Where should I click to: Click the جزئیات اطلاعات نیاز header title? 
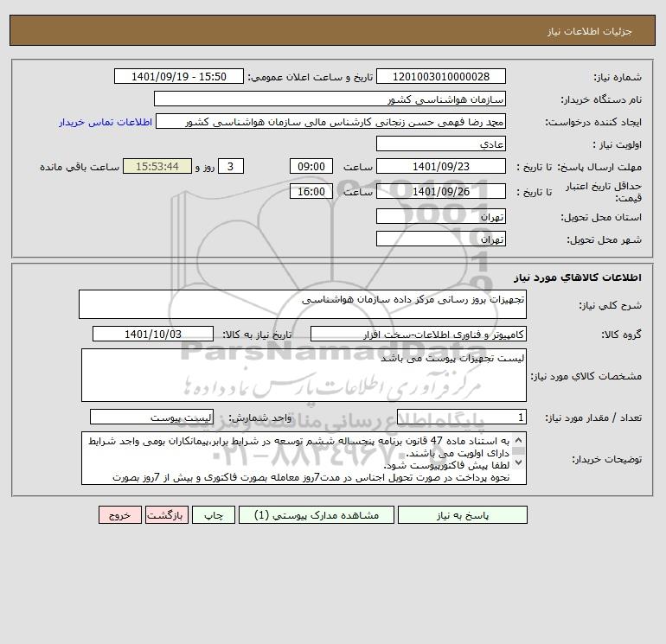pos(589,31)
